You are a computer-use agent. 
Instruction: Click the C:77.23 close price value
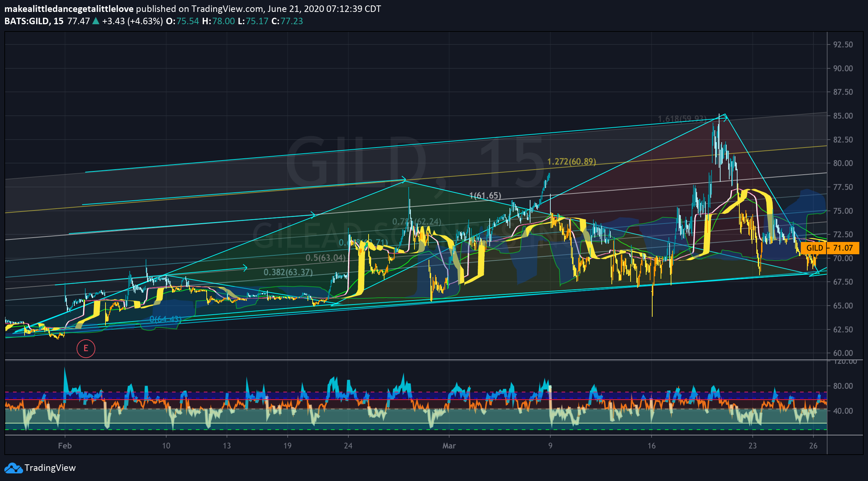click(287, 21)
